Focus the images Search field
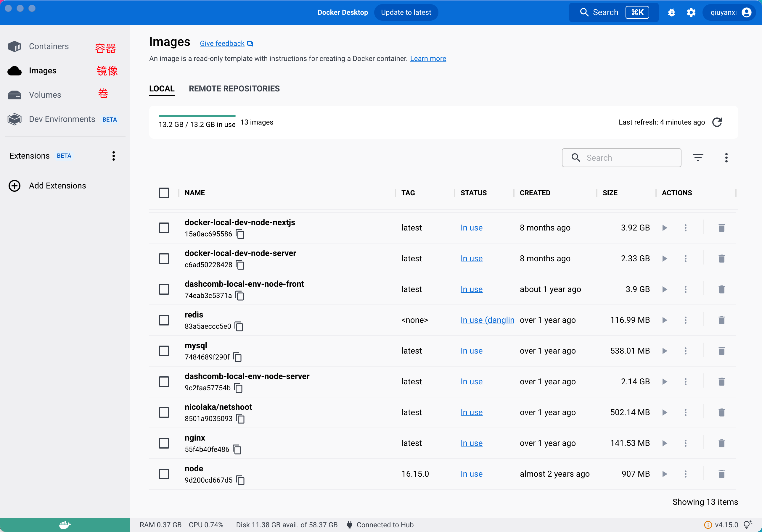 click(x=621, y=157)
